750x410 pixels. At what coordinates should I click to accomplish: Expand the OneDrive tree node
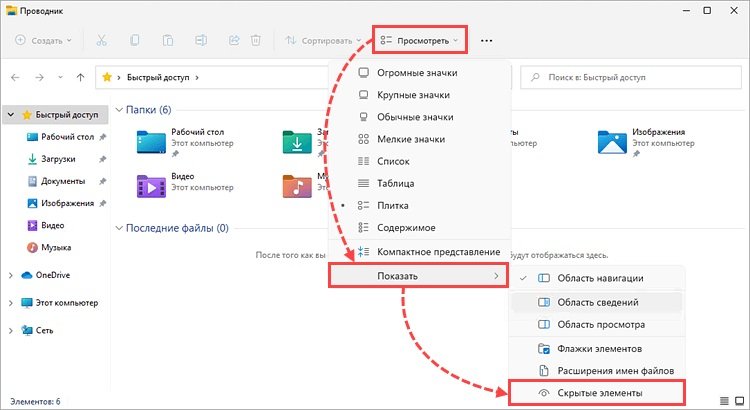click(x=11, y=275)
